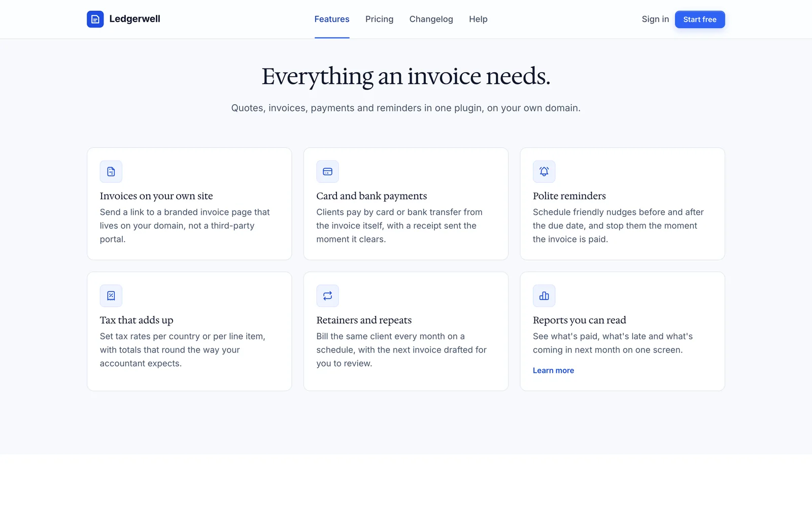Click the credit card icon above Card and bank payments
The width and height of the screenshot is (812, 508).
(327, 172)
